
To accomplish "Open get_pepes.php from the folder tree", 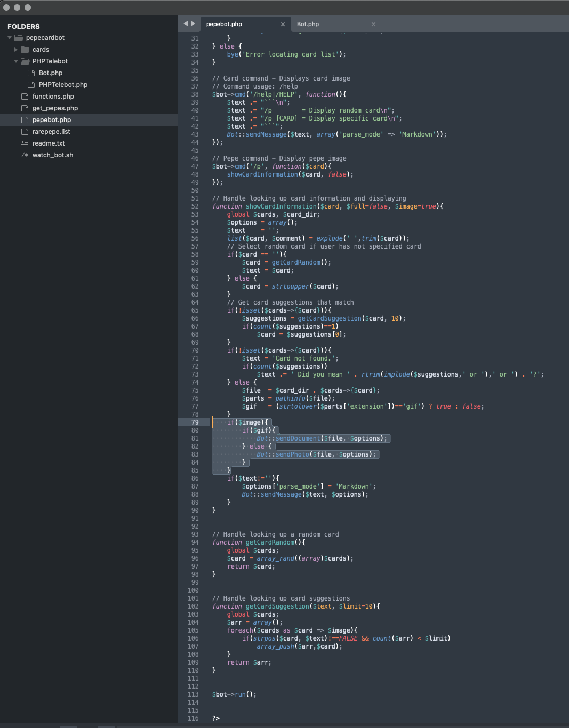I will coord(55,108).
